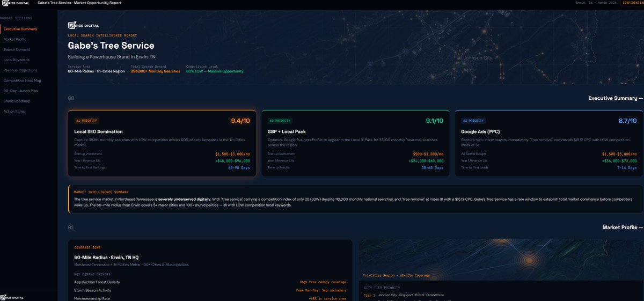Open Action Items in the sidebar
The height and width of the screenshot is (301, 644).
(x=14, y=111)
